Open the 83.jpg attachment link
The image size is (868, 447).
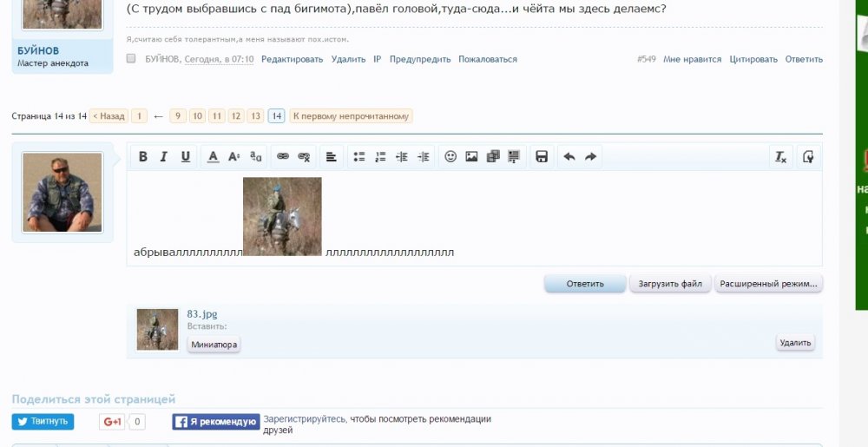pos(202,314)
